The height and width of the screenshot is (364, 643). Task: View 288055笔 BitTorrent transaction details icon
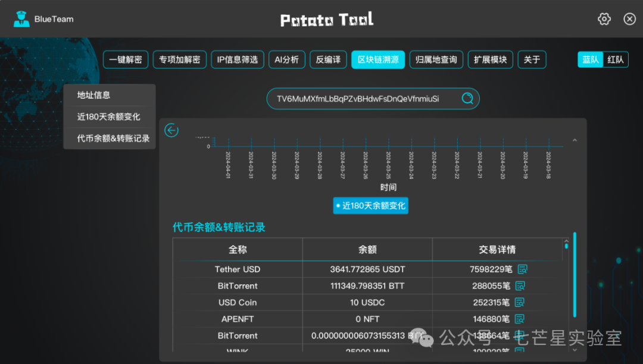(x=520, y=286)
